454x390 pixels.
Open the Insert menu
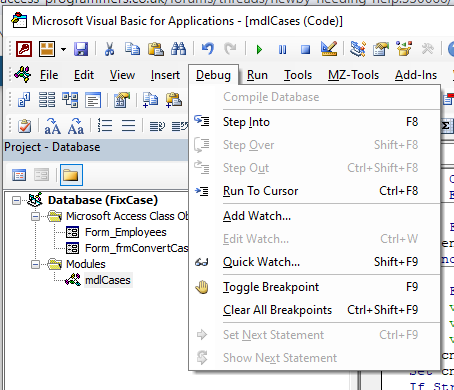(165, 75)
